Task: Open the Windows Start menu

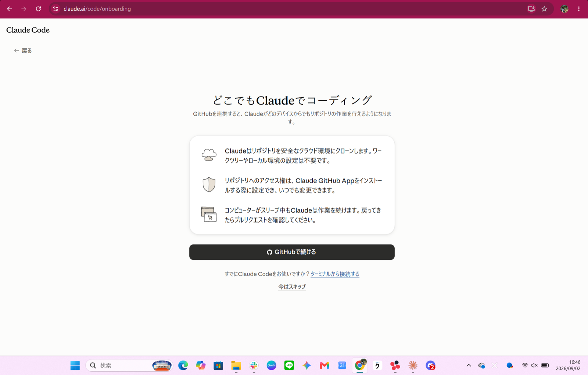Action: click(x=75, y=365)
